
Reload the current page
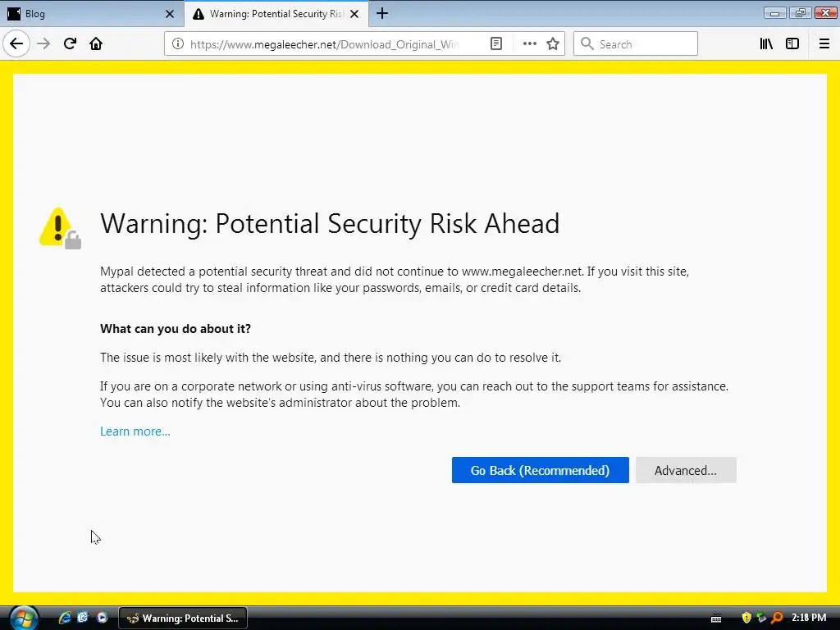tap(70, 44)
